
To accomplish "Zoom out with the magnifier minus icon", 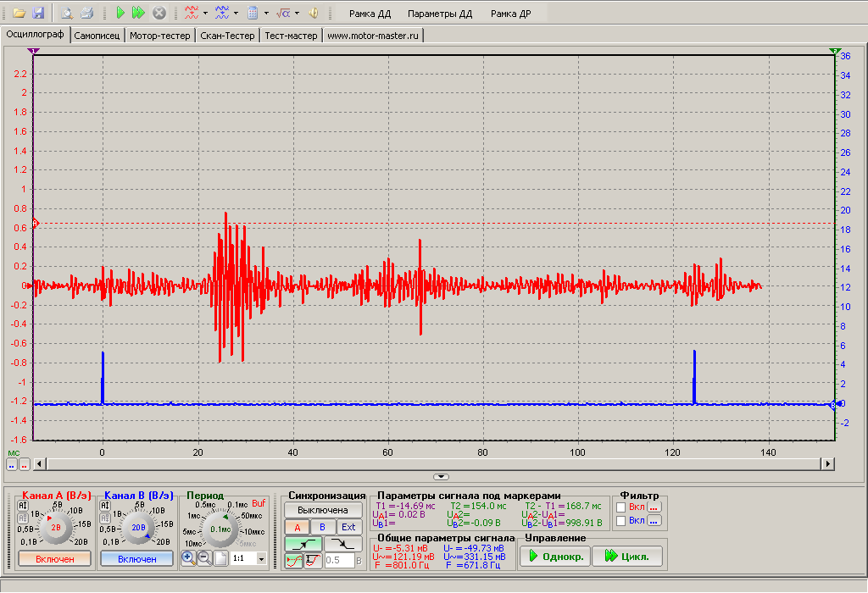I will (x=204, y=558).
